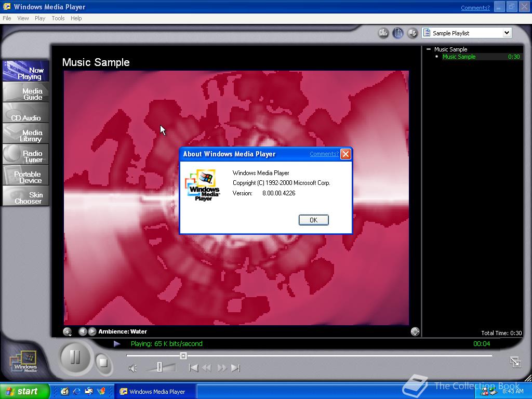532x399 pixels.
Task: Open the Now Playing tab
Action: [x=26, y=71]
